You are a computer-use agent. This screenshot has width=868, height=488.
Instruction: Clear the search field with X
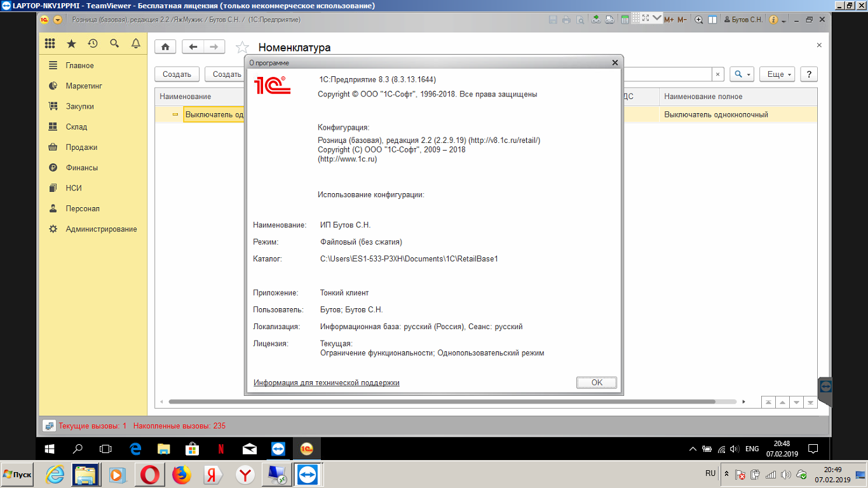[718, 74]
